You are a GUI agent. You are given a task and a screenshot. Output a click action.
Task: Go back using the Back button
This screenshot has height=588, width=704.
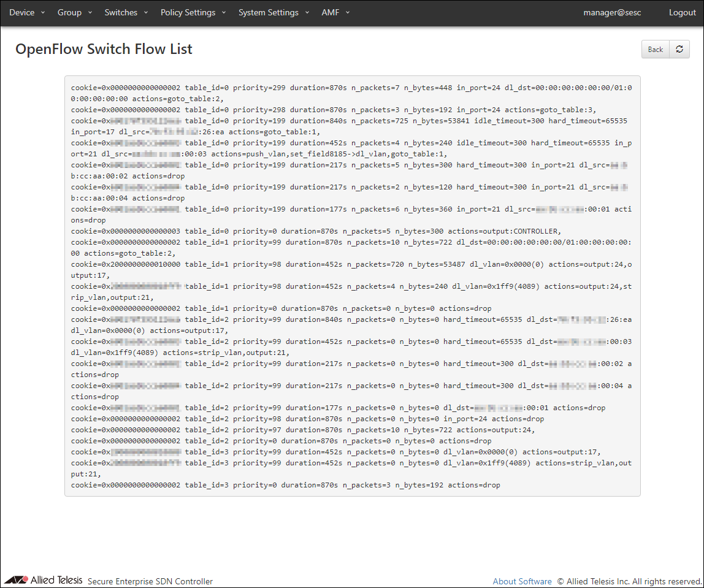point(656,50)
